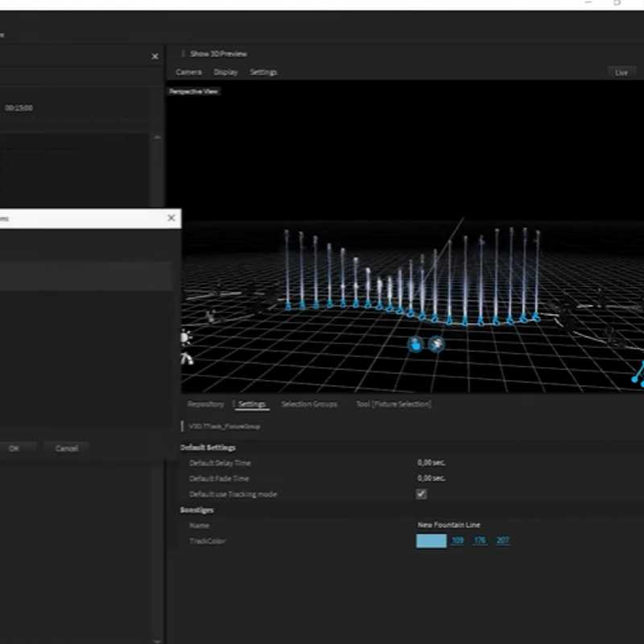Open the 3D preview Settings menu
The height and width of the screenshot is (644, 644).
point(263,72)
